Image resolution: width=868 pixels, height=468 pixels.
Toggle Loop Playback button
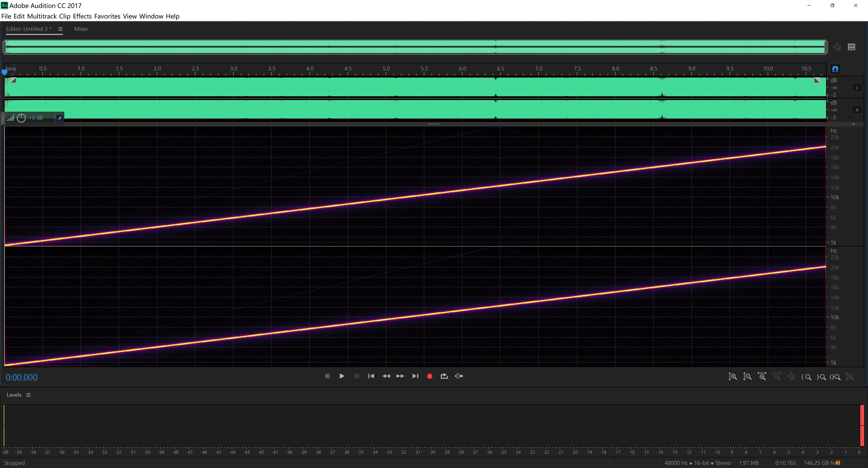pos(444,376)
